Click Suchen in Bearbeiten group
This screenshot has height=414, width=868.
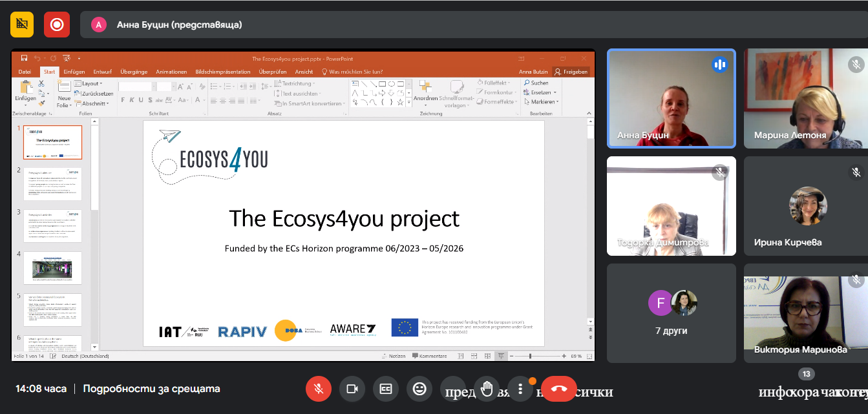point(536,83)
